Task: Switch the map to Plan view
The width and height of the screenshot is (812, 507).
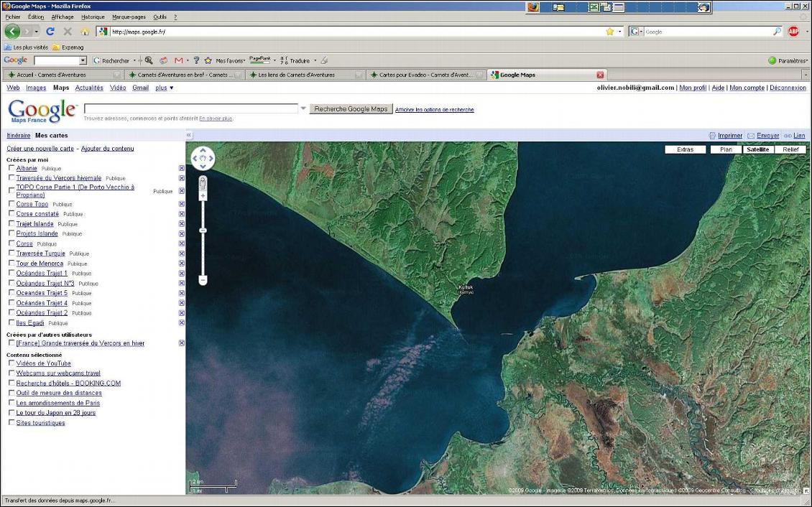Action: click(726, 149)
